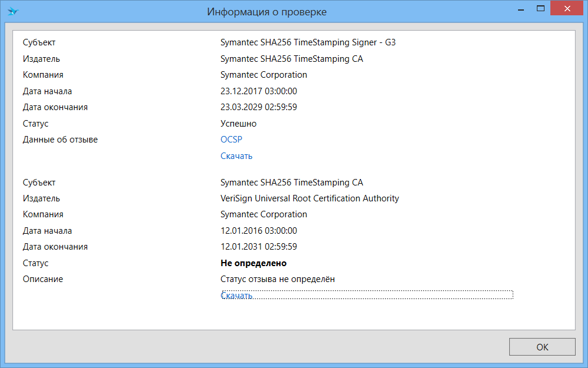The image size is (588, 368).
Task: Click Скачать link under Статус отзыва не определён
Action: (236, 296)
